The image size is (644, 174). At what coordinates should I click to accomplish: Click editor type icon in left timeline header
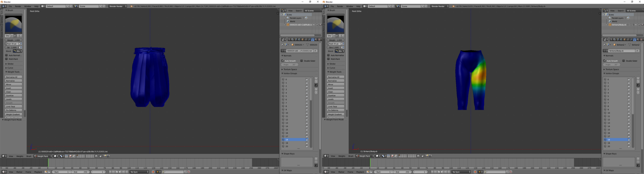[4, 172]
